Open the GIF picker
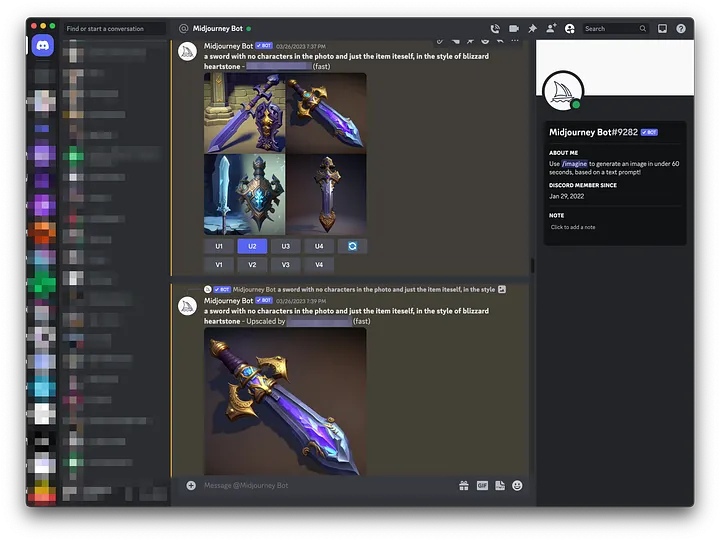Image resolution: width=720 pixels, height=541 pixels. pos(482,485)
